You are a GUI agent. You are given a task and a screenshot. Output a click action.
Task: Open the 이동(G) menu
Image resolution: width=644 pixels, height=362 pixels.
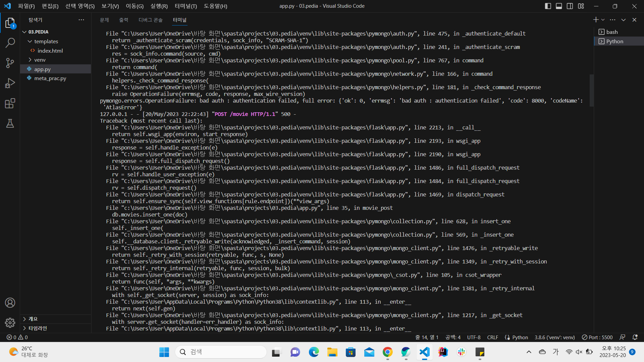pos(135,6)
